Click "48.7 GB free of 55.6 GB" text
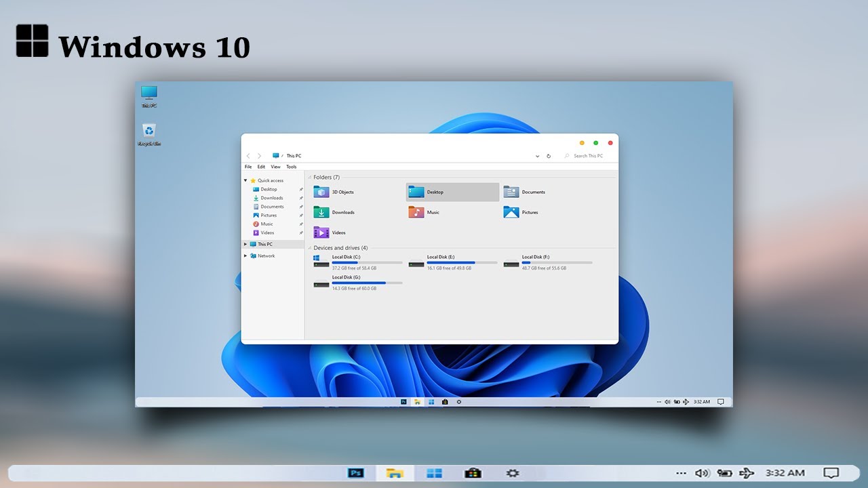 (544, 268)
